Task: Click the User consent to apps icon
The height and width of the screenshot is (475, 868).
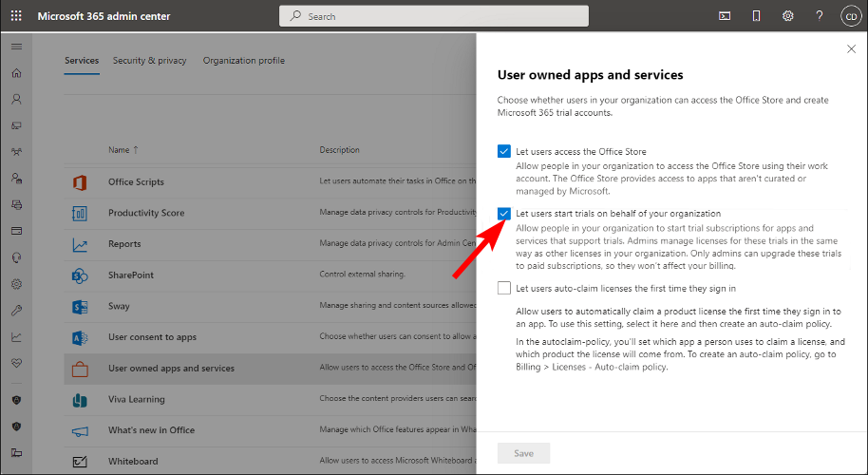Action: pyautogui.click(x=80, y=337)
